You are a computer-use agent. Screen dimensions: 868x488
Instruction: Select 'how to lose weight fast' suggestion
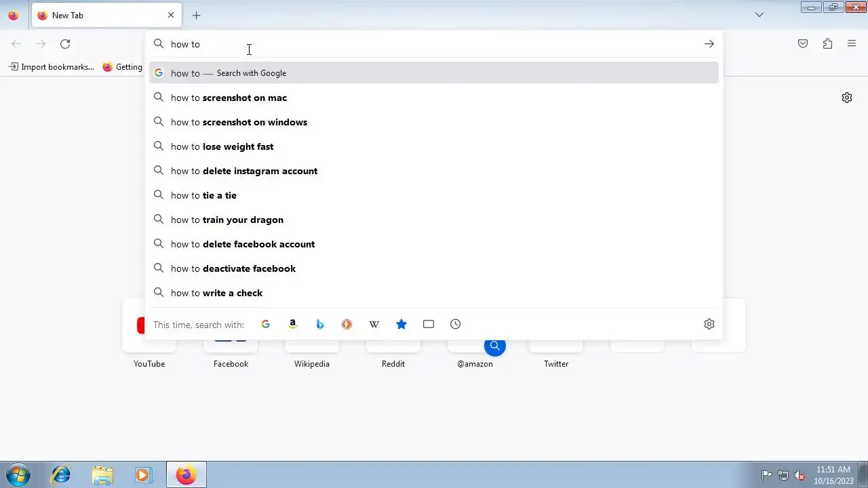[x=434, y=146]
